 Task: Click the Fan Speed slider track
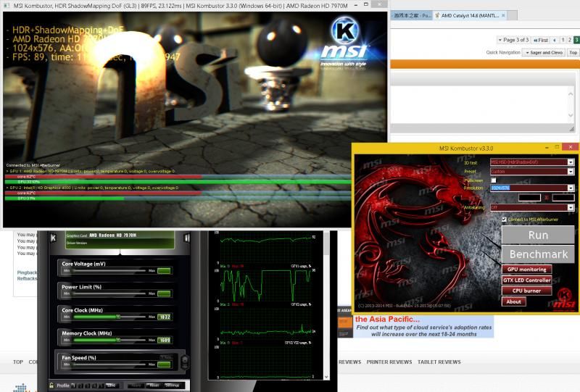[109, 364]
